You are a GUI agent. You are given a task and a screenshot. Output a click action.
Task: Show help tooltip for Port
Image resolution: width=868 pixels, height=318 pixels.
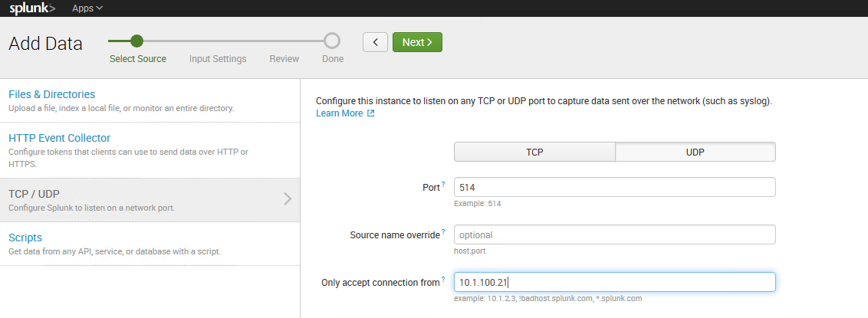coord(443,185)
